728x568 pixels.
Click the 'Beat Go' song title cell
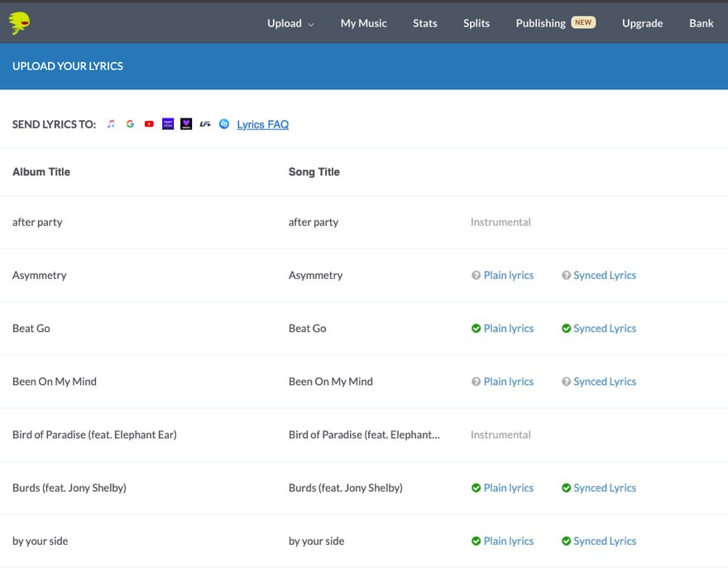[x=308, y=328]
